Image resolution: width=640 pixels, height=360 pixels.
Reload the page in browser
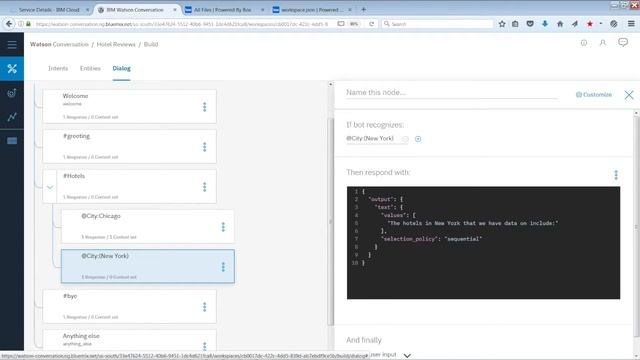(x=371, y=24)
